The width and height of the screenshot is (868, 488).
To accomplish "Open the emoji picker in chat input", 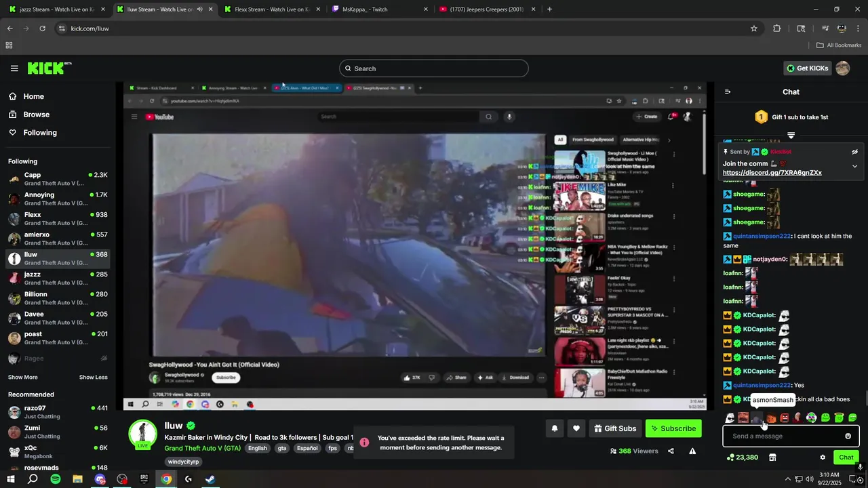I will (x=848, y=436).
